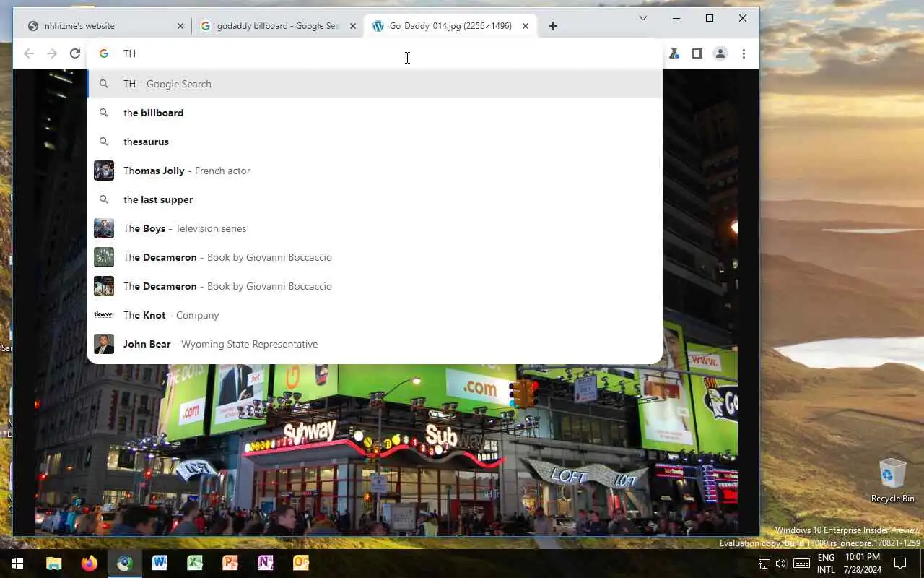Image resolution: width=924 pixels, height=578 pixels.
Task: Click the Thomas Jolly thumbnail image
Action: [104, 171]
